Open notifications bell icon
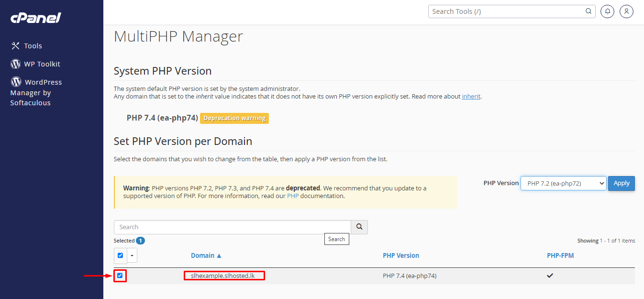 (x=607, y=11)
